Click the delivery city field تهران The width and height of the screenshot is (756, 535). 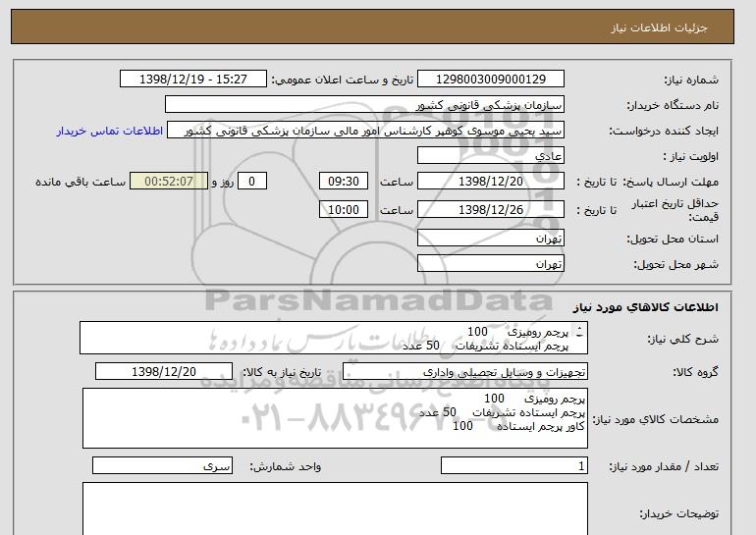pyautogui.click(x=490, y=263)
